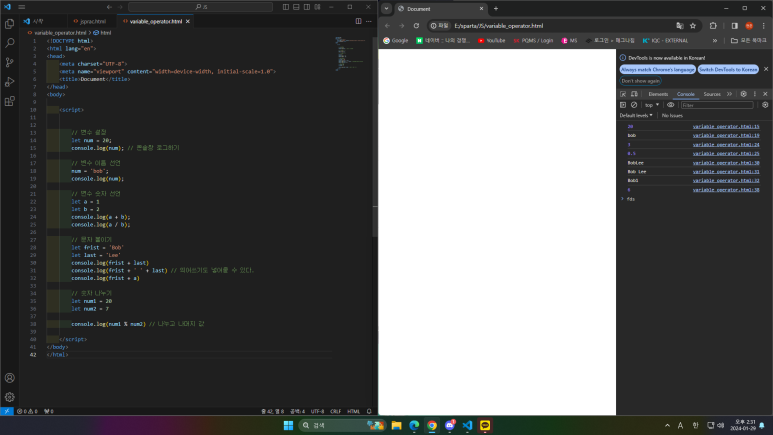The height and width of the screenshot is (435, 773).
Task: Open the console context top dropdown
Action: (652, 105)
